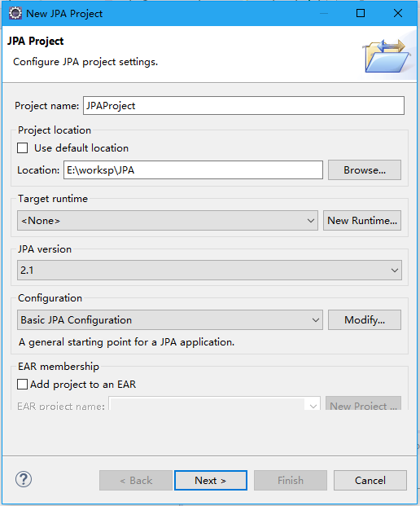Minimize the New JPA Project window
Screen dimensions: 420x506
[x=324, y=13]
